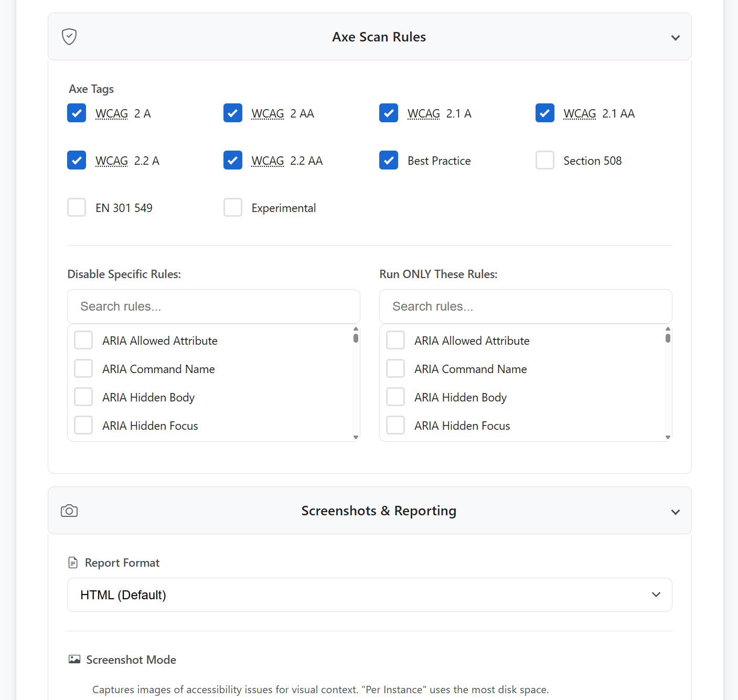Focus the Run ONLY These Rules search field
The image size is (738, 700).
[526, 306]
